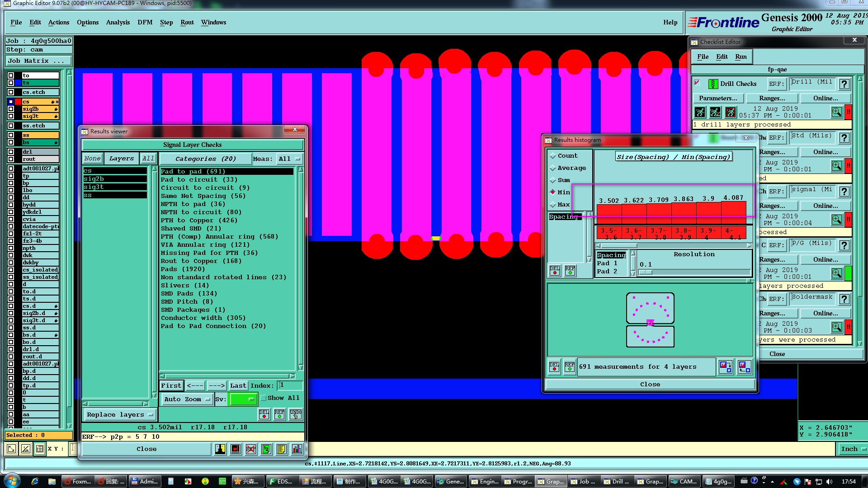Viewport: 868px width, 488px height.
Task: Click the Last navigation button
Action: (238, 385)
